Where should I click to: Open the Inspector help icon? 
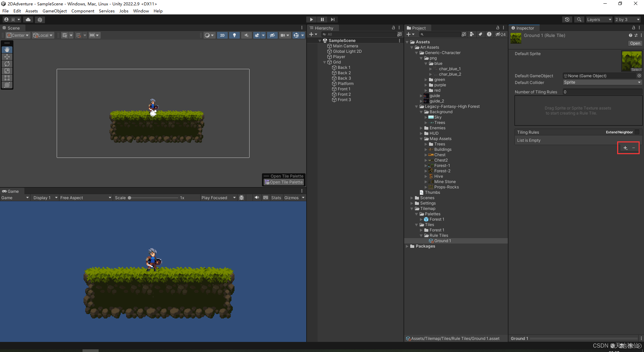[x=631, y=35]
